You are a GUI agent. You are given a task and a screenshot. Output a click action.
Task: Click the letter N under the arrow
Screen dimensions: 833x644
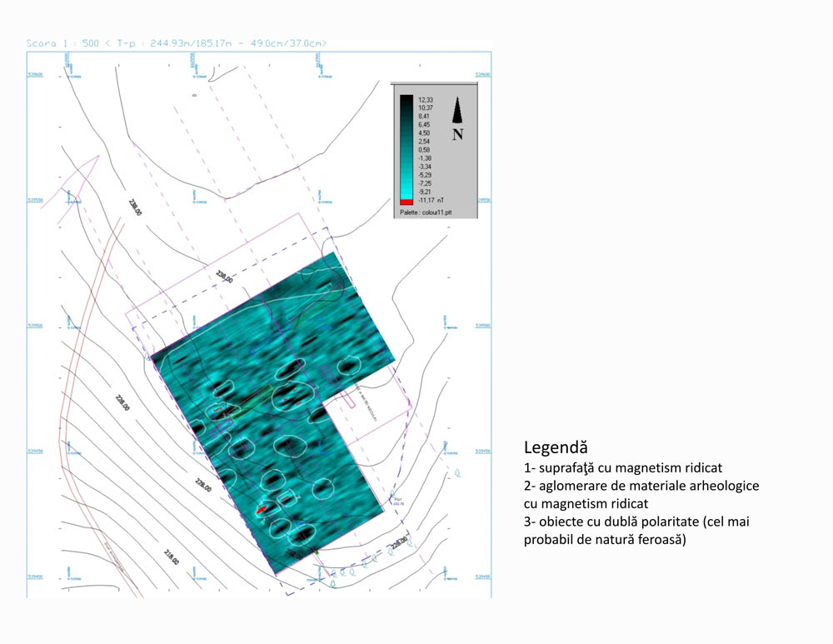tap(457, 133)
